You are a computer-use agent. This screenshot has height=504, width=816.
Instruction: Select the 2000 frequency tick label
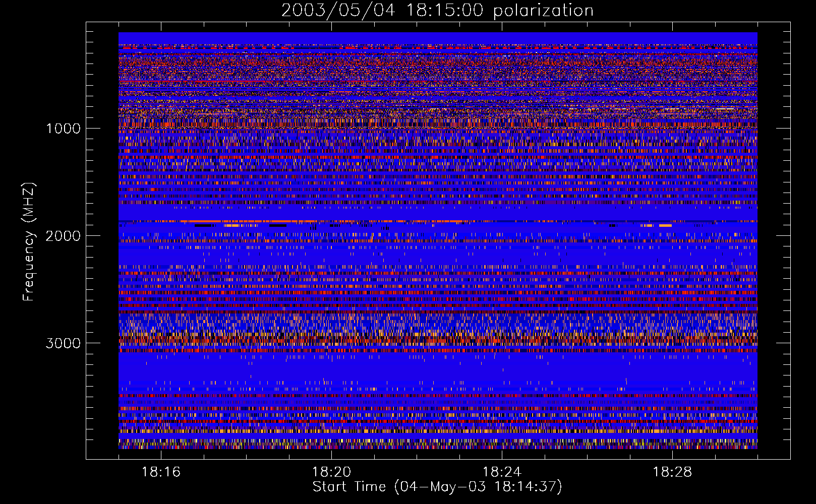coord(63,236)
